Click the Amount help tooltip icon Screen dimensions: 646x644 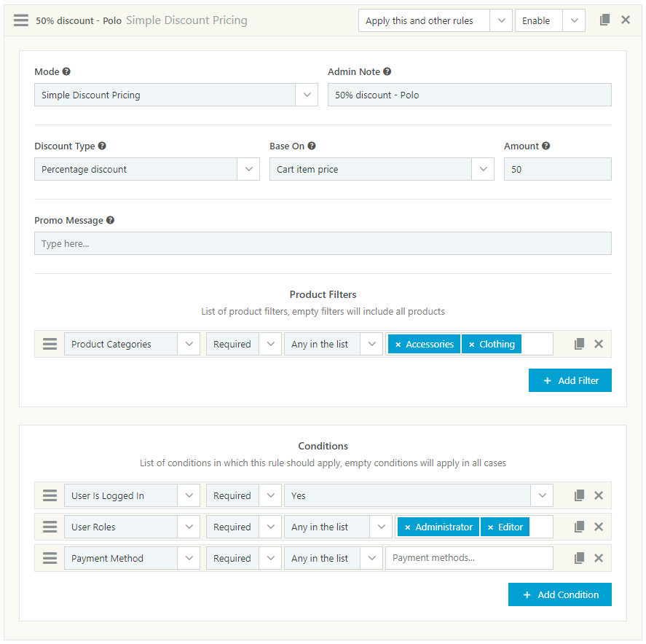pos(546,146)
